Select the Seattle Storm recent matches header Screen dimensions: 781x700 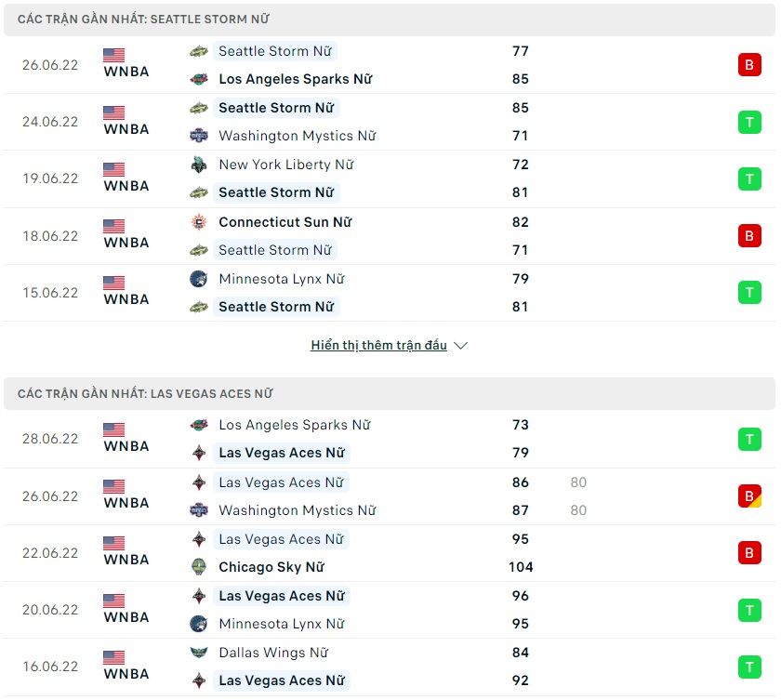coord(144,20)
